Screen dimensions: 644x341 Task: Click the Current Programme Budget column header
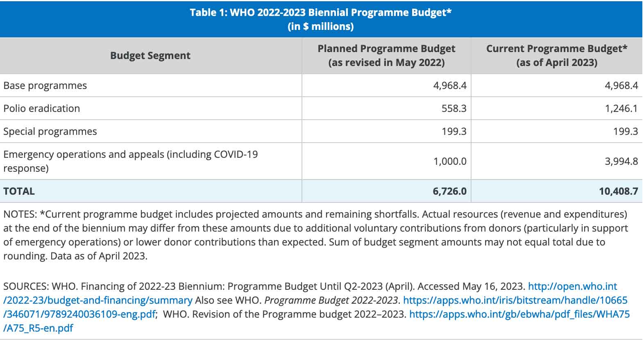coord(557,56)
